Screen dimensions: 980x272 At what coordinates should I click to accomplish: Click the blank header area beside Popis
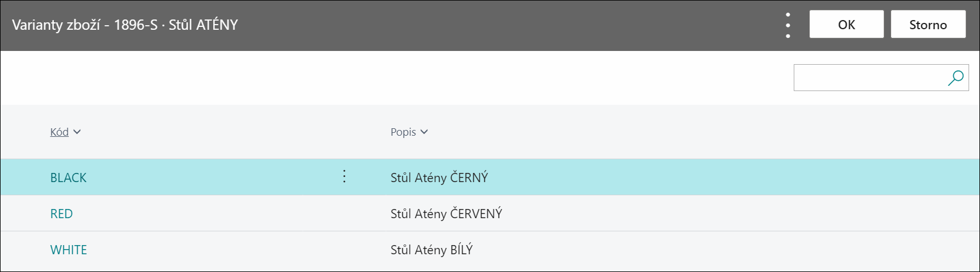(688, 132)
